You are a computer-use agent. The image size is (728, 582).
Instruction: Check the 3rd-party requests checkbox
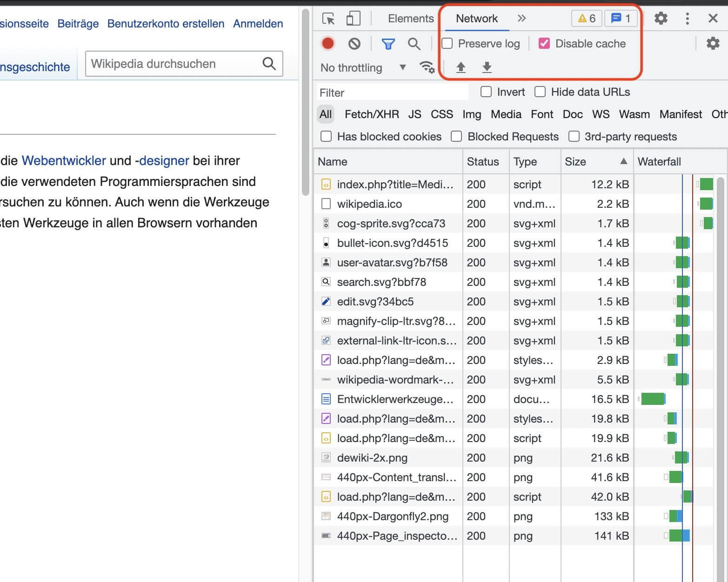tap(574, 137)
